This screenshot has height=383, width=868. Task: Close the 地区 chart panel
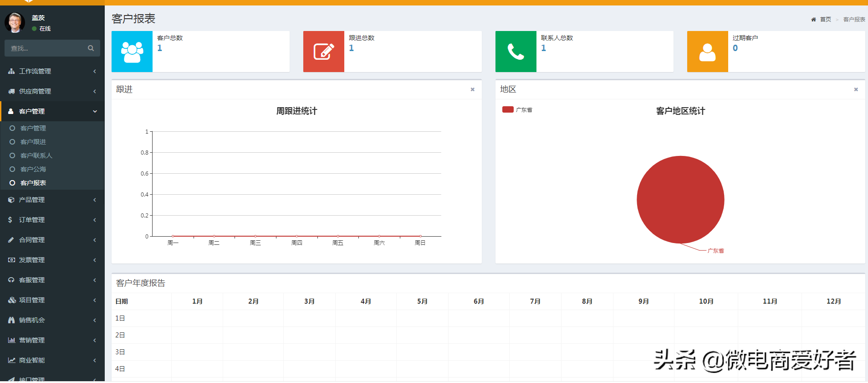[x=856, y=89]
